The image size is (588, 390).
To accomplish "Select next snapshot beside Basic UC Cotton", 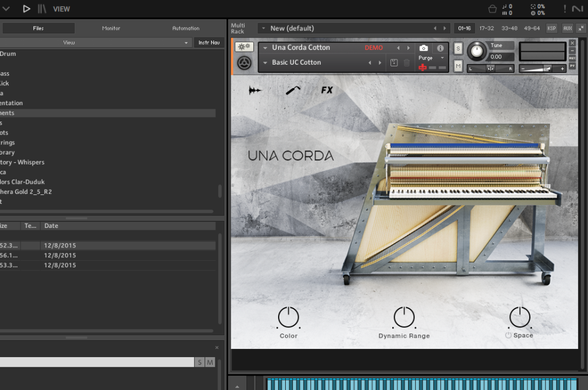I will 380,63.
